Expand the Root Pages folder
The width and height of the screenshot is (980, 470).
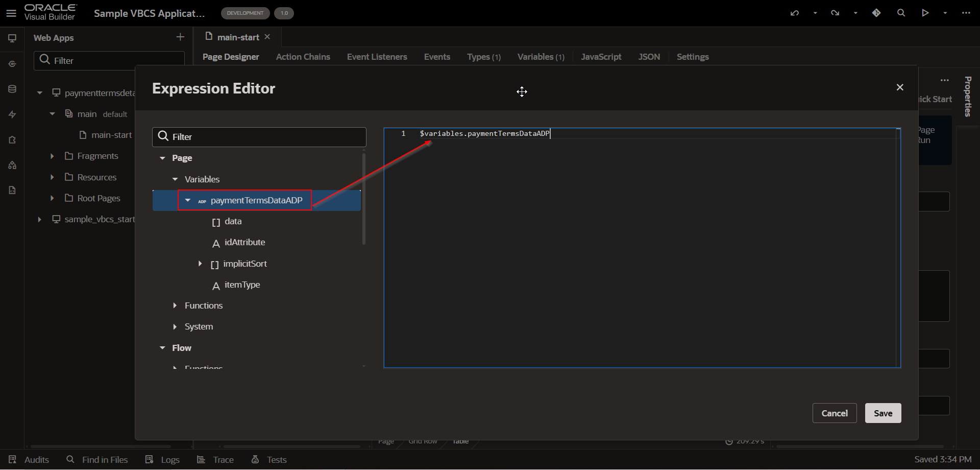52,198
